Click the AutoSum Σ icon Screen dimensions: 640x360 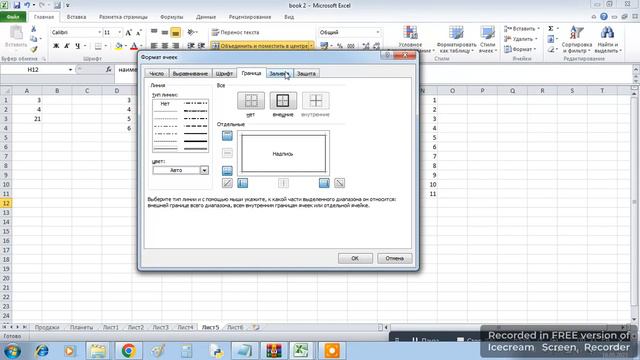(551, 29)
